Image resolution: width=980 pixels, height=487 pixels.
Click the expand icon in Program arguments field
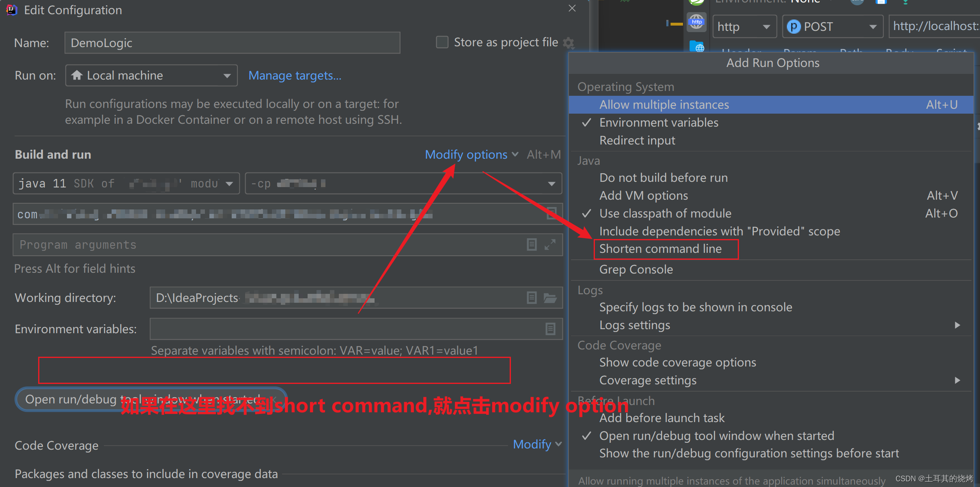(x=550, y=245)
